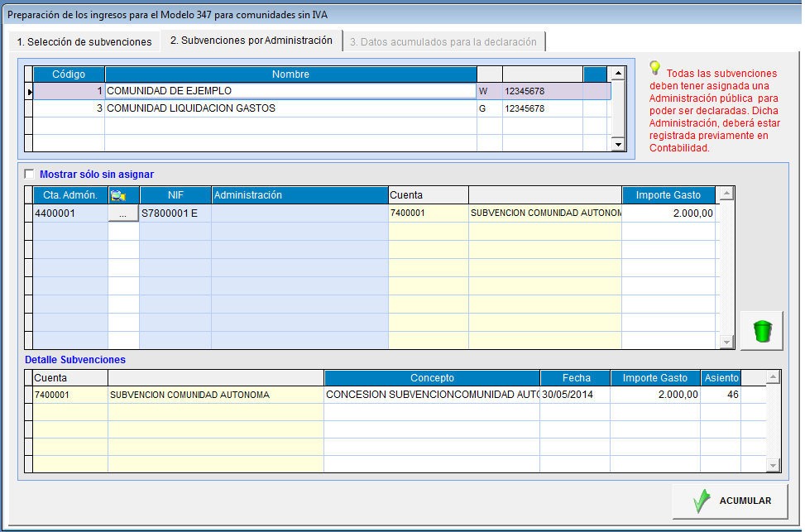The image size is (805, 532).
Task: Click the Nombre column header
Action: 290,74
